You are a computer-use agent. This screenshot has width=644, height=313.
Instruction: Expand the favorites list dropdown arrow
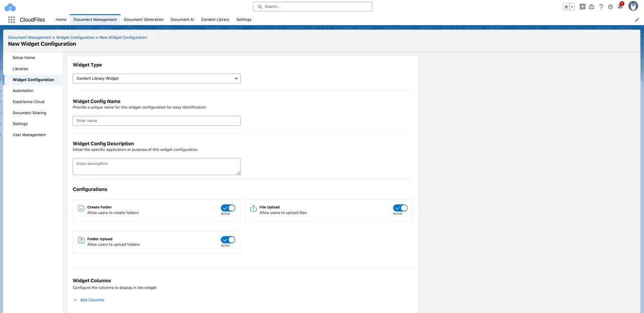pos(572,7)
